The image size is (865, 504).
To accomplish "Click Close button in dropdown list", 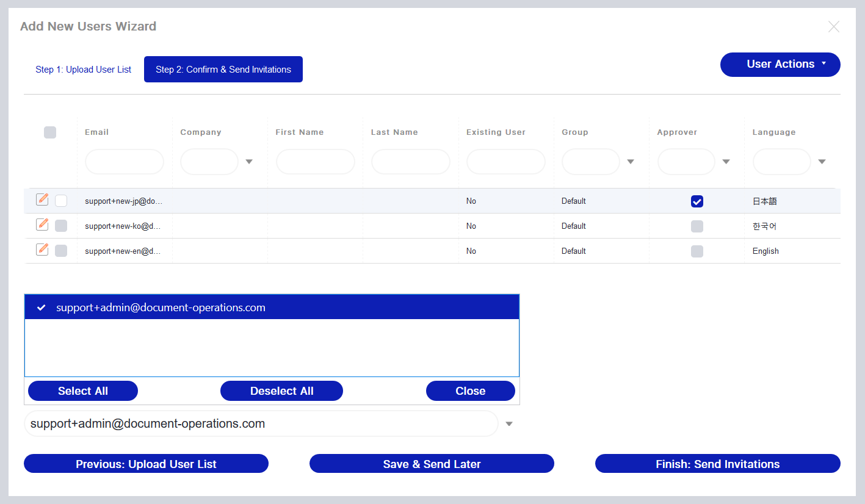I will click(471, 391).
